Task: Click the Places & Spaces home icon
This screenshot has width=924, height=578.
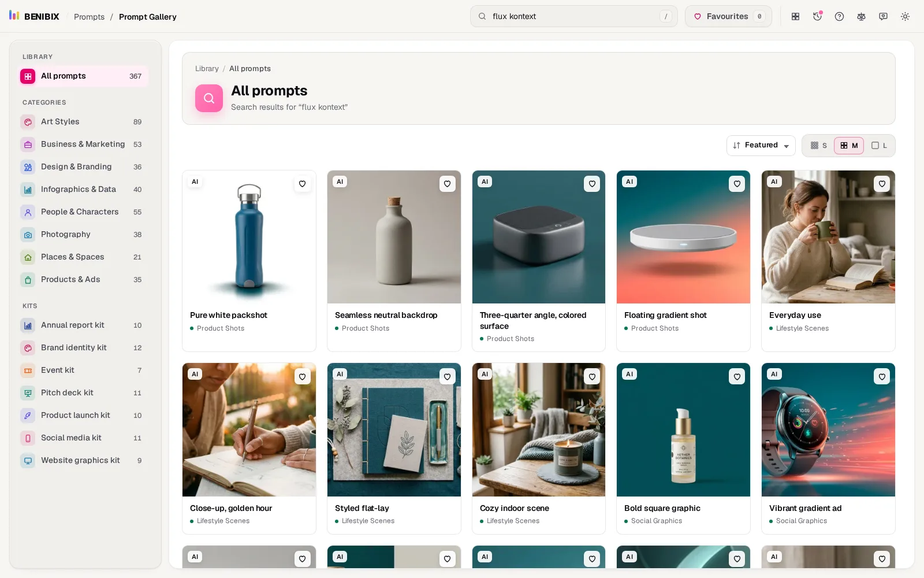Action: (x=28, y=257)
